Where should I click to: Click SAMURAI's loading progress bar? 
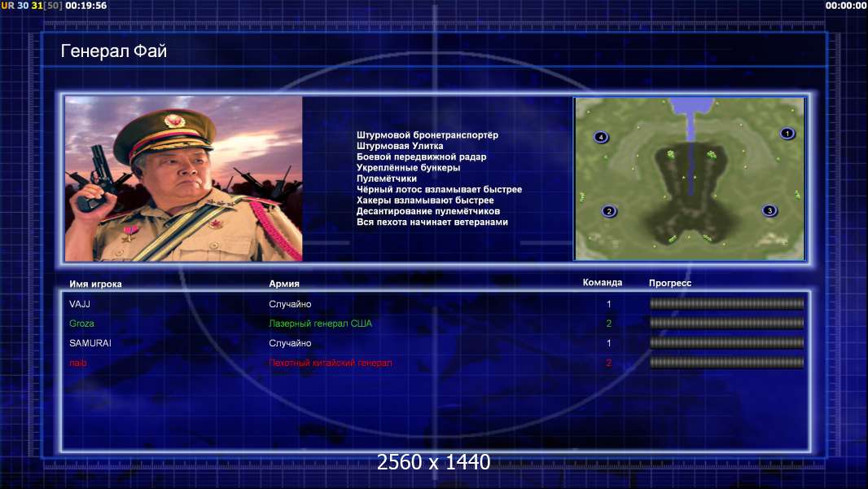coord(727,343)
